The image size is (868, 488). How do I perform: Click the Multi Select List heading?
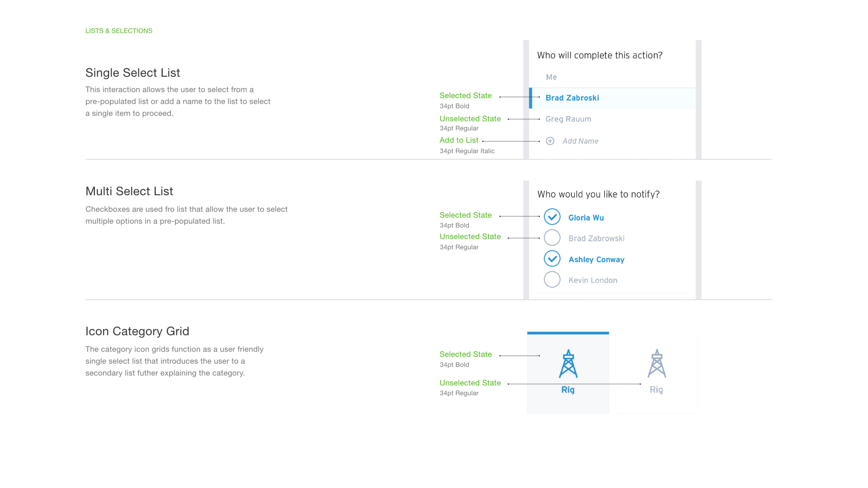point(129,191)
